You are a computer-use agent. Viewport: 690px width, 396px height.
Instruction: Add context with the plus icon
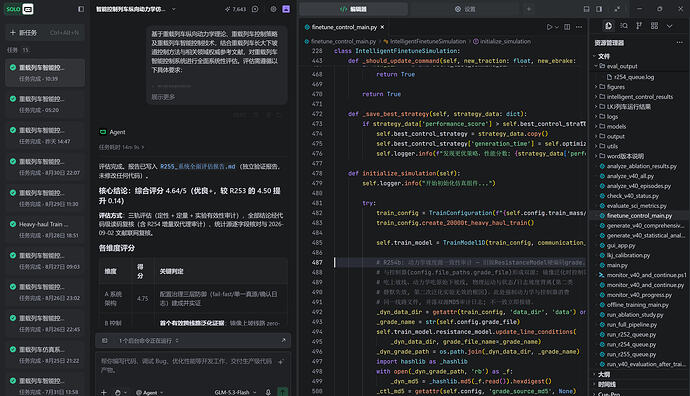coord(104,392)
